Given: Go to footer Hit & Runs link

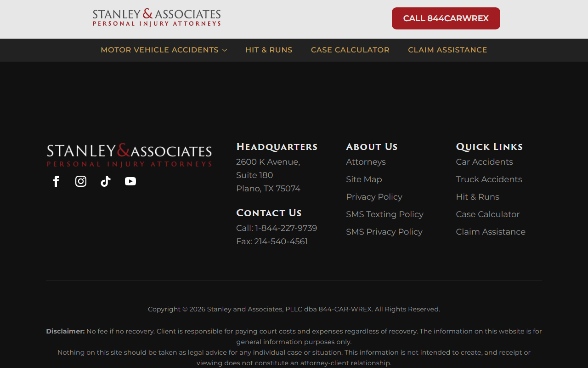Looking at the screenshot, I should [477, 197].
